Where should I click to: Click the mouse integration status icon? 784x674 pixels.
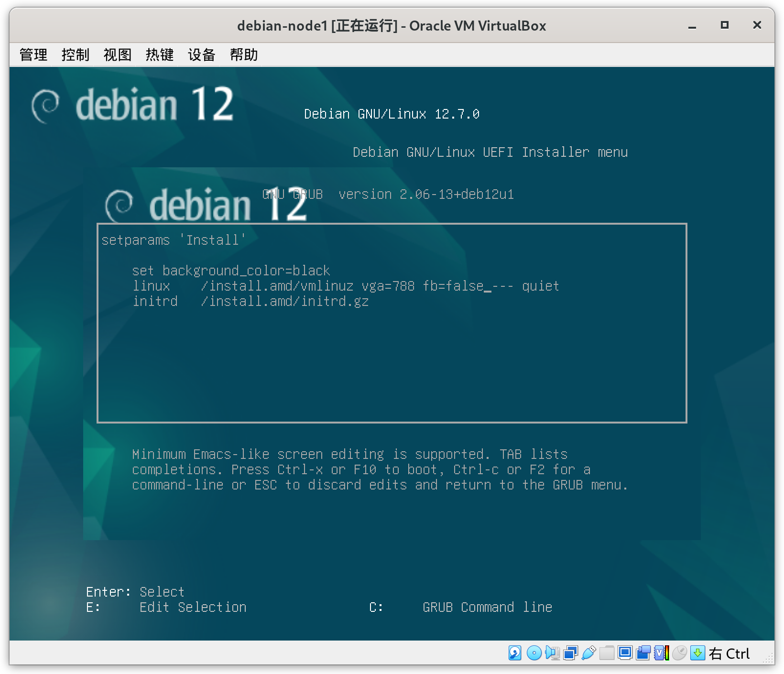(679, 653)
